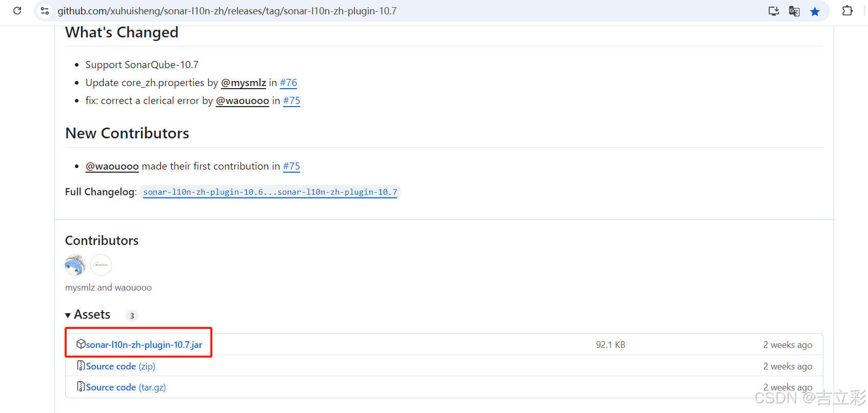This screenshot has width=868, height=413.
Task: Open #75 link in New Contributors section
Action: point(291,166)
